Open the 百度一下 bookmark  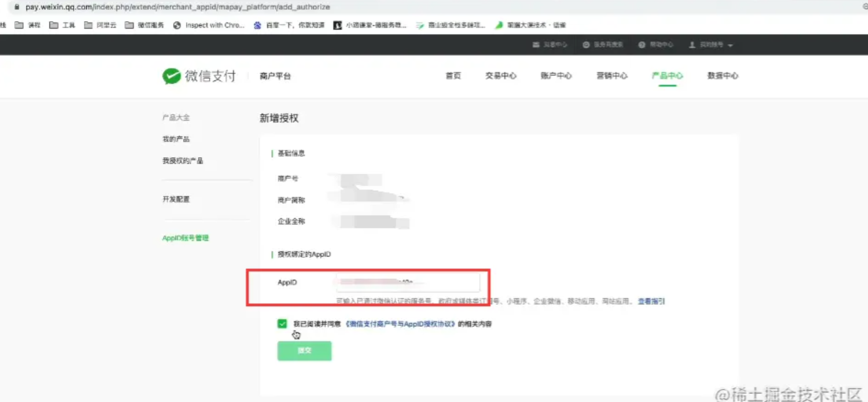(289, 25)
